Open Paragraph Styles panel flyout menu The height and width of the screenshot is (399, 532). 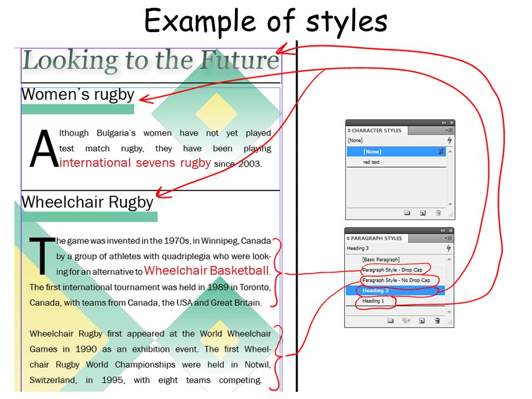pyautogui.click(x=448, y=238)
